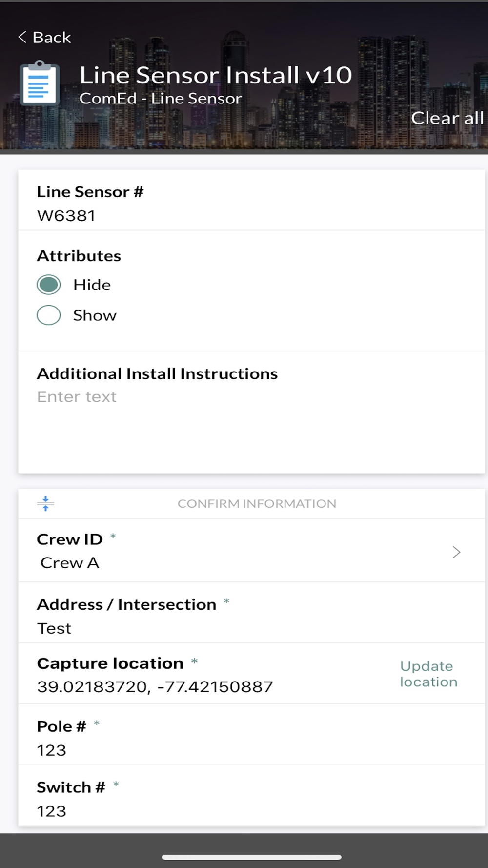Tap the Line Sensor Install v10 title
This screenshot has height=868, width=488.
click(x=216, y=76)
